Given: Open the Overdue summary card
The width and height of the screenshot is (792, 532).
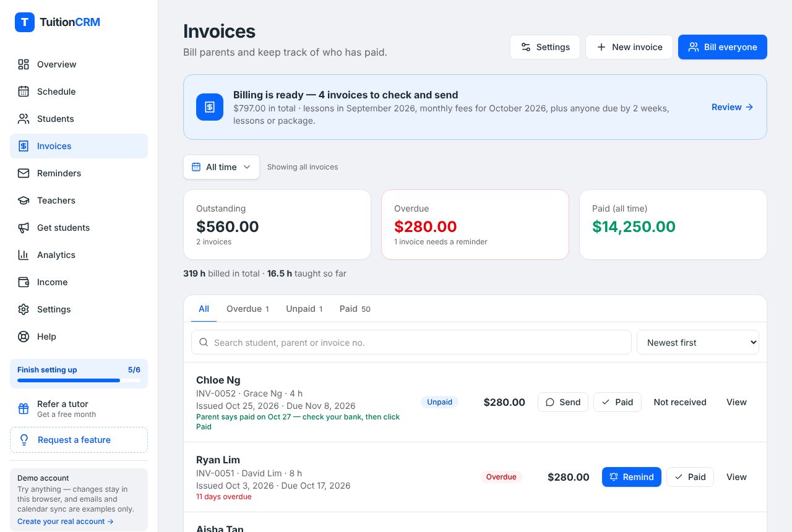Looking at the screenshot, I should (475, 225).
